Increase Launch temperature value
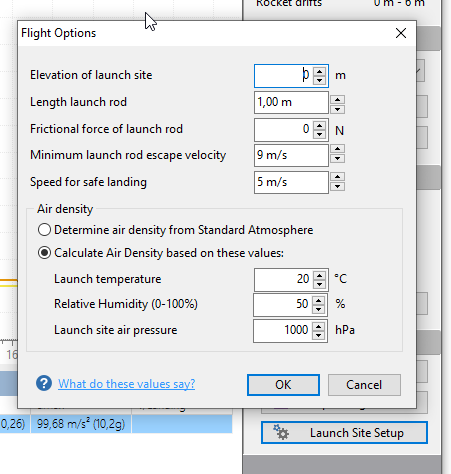Screen dimensions: 451x474 320,275
